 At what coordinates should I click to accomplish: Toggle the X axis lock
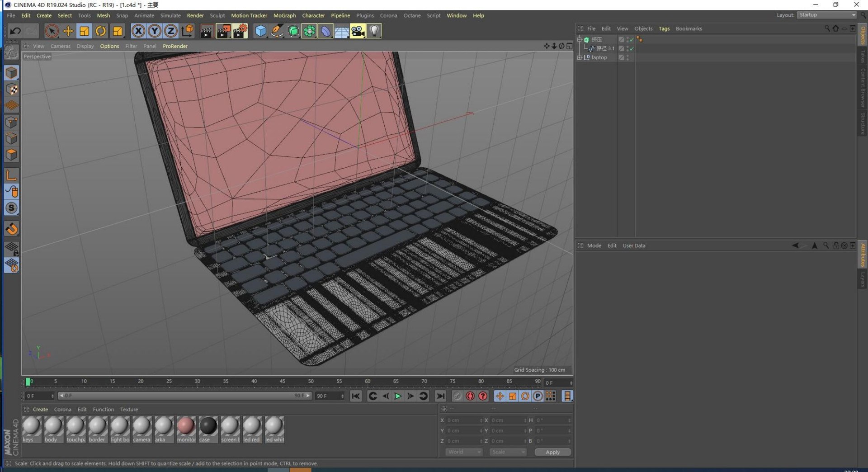coord(138,31)
